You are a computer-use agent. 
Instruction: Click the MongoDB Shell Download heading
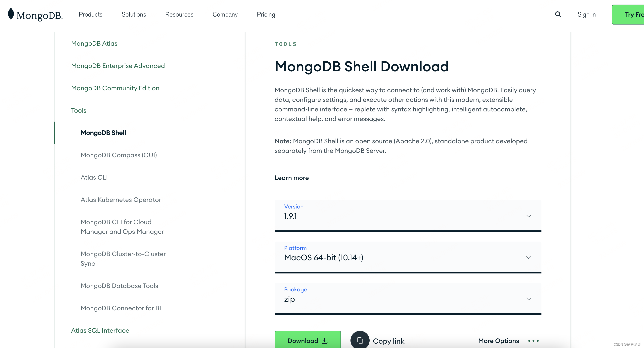tap(361, 67)
